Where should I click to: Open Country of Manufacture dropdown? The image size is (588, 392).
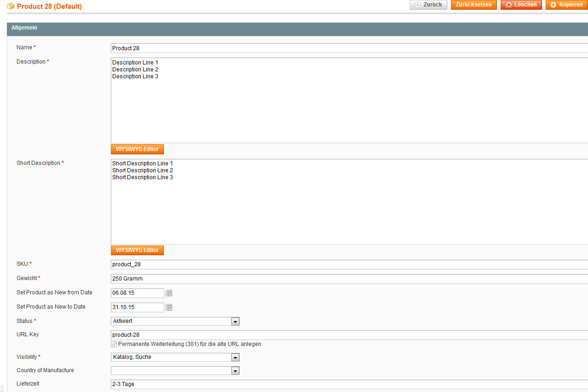[x=175, y=371]
